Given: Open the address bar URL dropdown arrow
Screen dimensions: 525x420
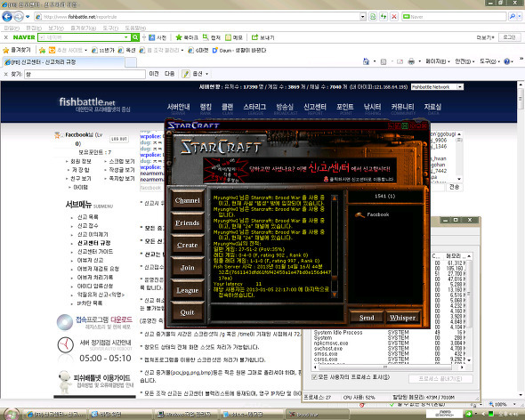Looking at the screenshot, I should coord(363,16).
